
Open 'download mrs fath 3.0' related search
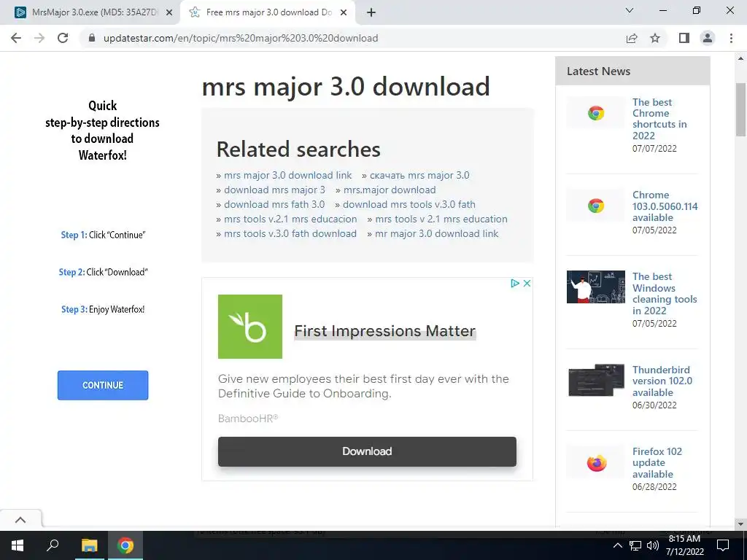[274, 204]
